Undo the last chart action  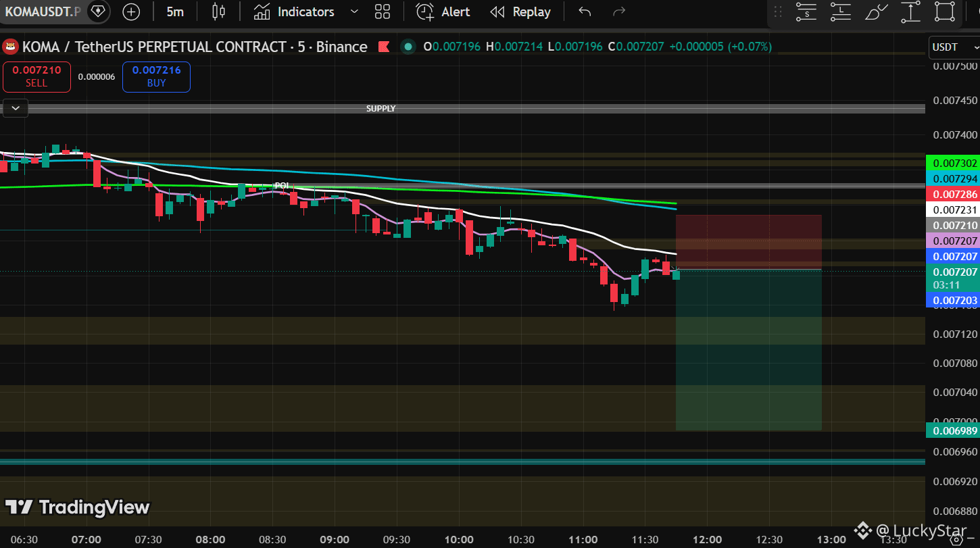tap(585, 11)
